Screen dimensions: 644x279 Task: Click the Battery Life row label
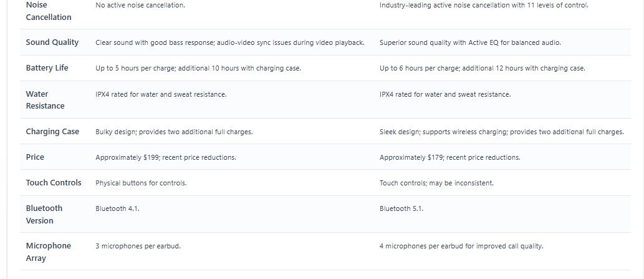point(47,68)
